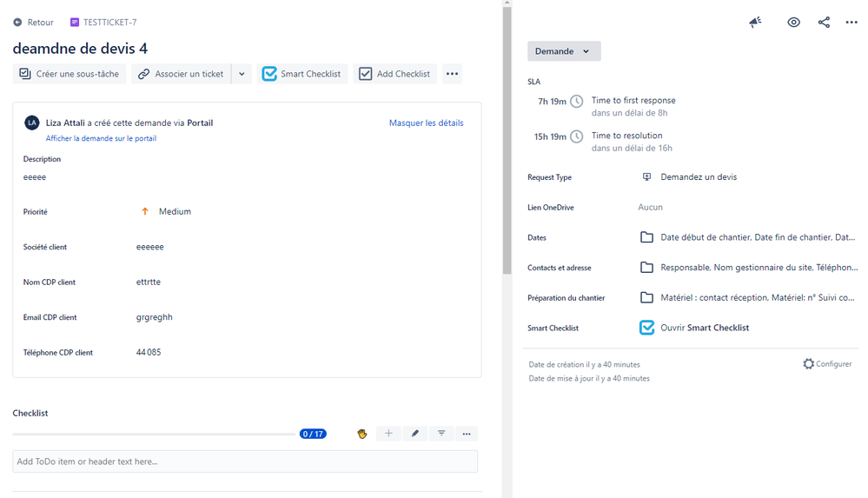This screenshot has width=868, height=498.
Task: Open the Demande status dropdown
Action: tap(564, 51)
